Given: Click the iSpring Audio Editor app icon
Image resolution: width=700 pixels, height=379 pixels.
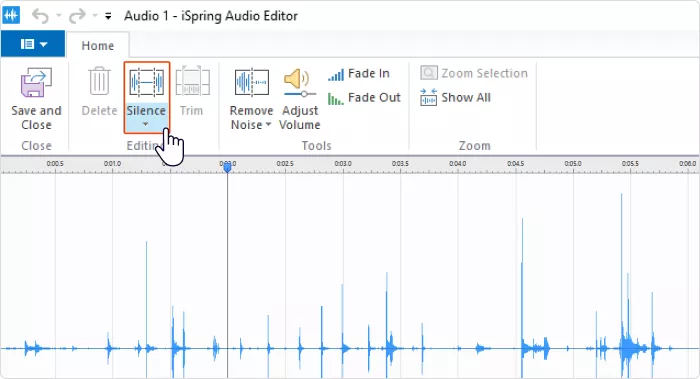Looking at the screenshot, I should click(11, 16).
